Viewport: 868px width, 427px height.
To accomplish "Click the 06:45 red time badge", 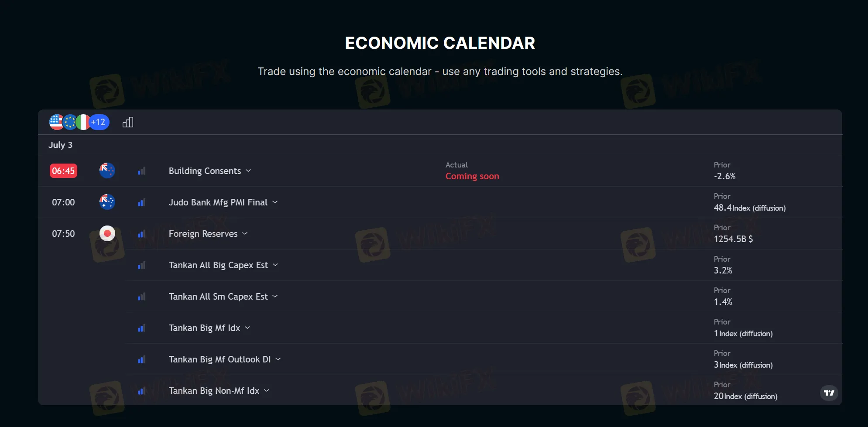I will point(63,171).
